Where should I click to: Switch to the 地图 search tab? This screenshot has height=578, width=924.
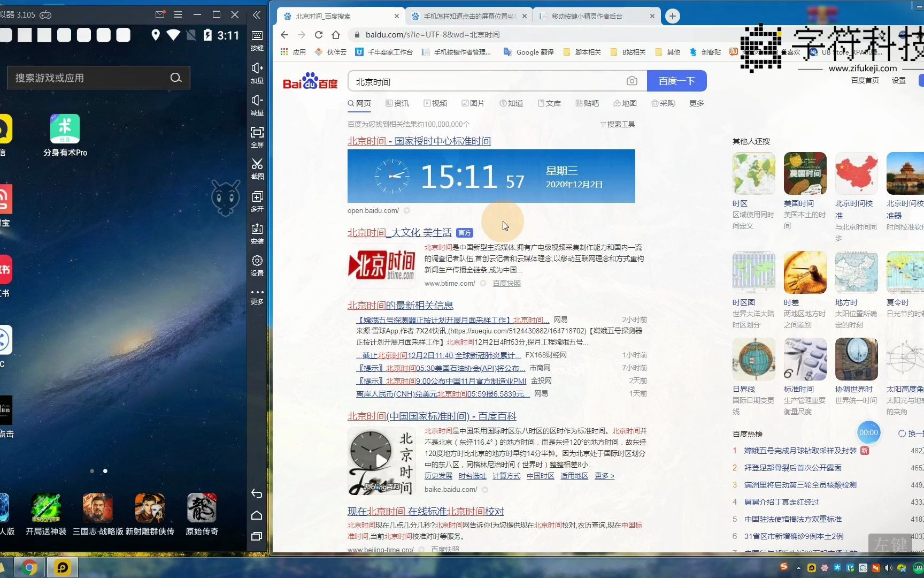tap(625, 103)
